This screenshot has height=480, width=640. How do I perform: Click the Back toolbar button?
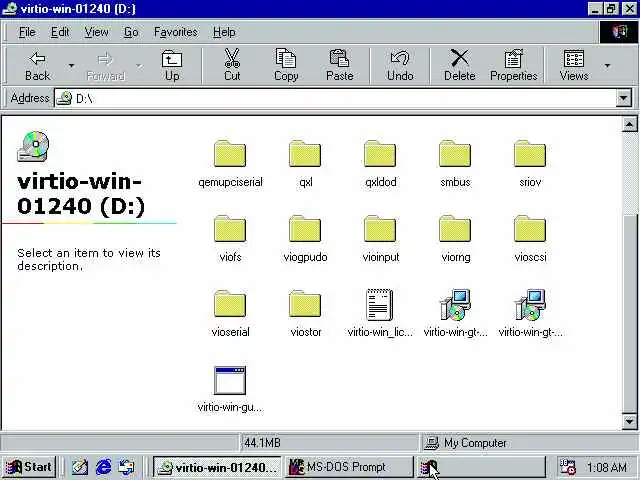(38, 66)
